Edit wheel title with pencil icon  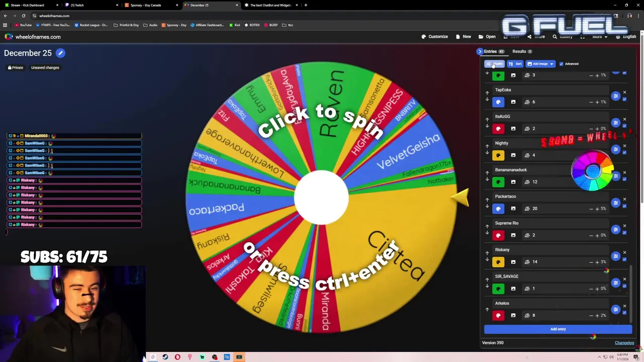tap(60, 53)
